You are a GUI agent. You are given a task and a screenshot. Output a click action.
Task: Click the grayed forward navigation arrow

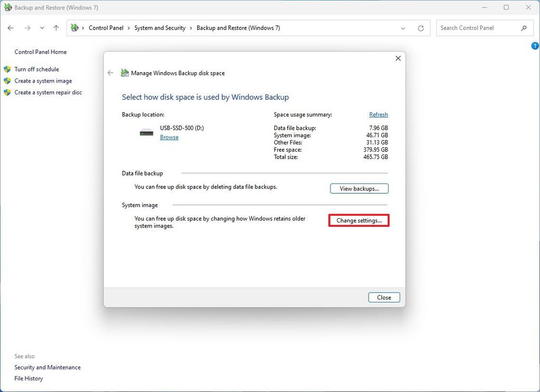pyautogui.click(x=27, y=28)
